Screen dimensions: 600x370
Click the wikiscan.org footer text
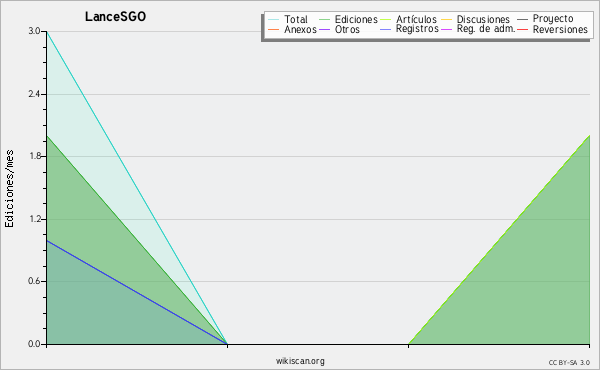click(300, 361)
